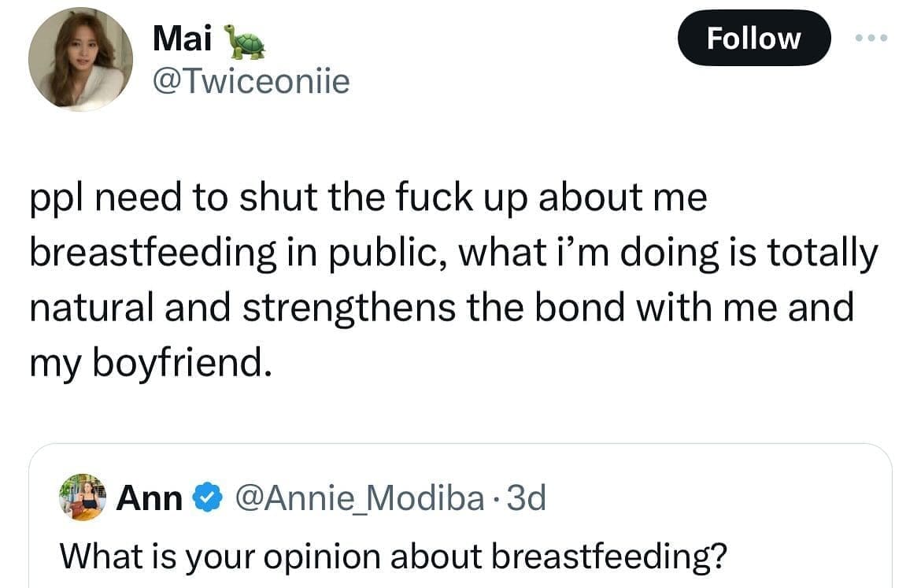Image resolution: width=921 pixels, height=588 pixels.
Task: Click the word 'bond' in the tweet
Action: [x=585, y=307]
